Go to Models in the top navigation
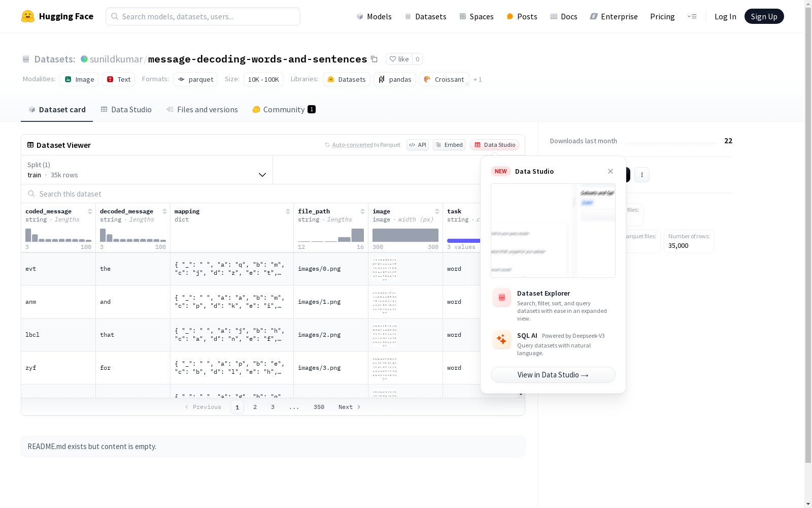Screen dimensions: 812x508 click(374, 16)
